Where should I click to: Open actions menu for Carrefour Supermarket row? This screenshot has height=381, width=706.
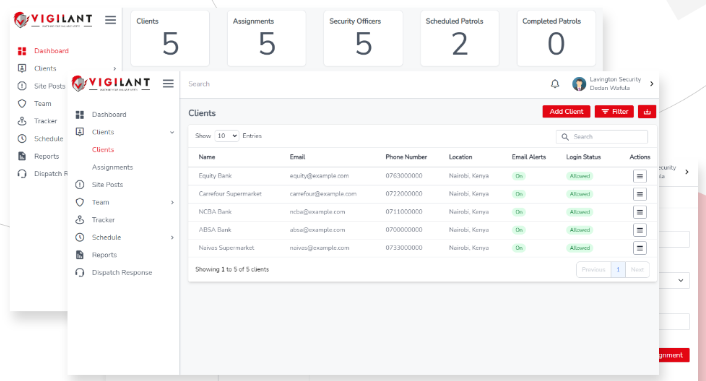click(640, 194)
